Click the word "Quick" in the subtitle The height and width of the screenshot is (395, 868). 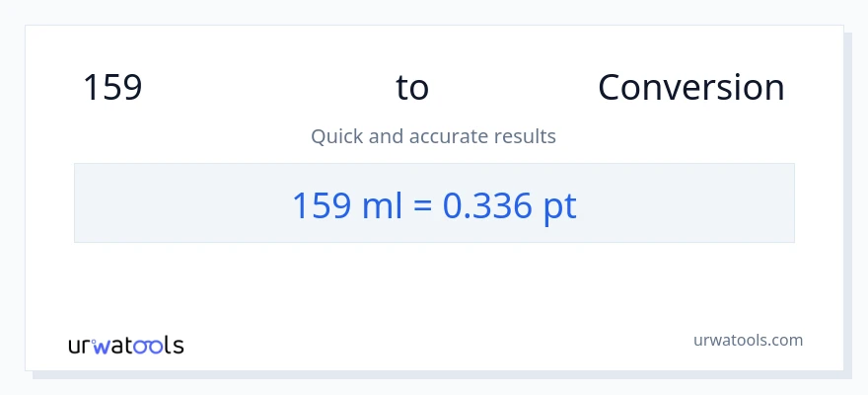[336, 136]
